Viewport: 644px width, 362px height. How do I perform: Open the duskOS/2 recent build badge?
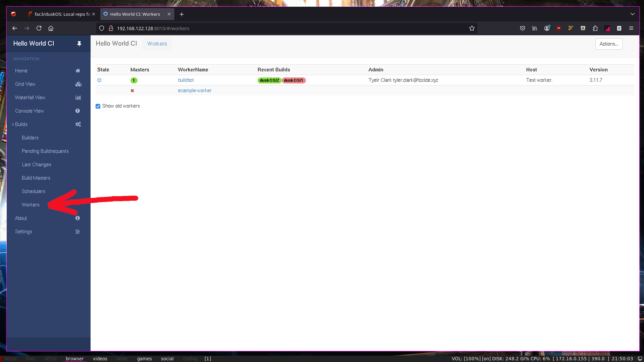point(269,80)
